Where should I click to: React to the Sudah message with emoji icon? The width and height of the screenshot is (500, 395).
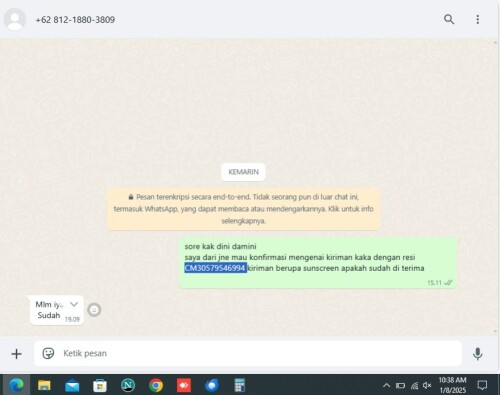click(x=94, y=310)
